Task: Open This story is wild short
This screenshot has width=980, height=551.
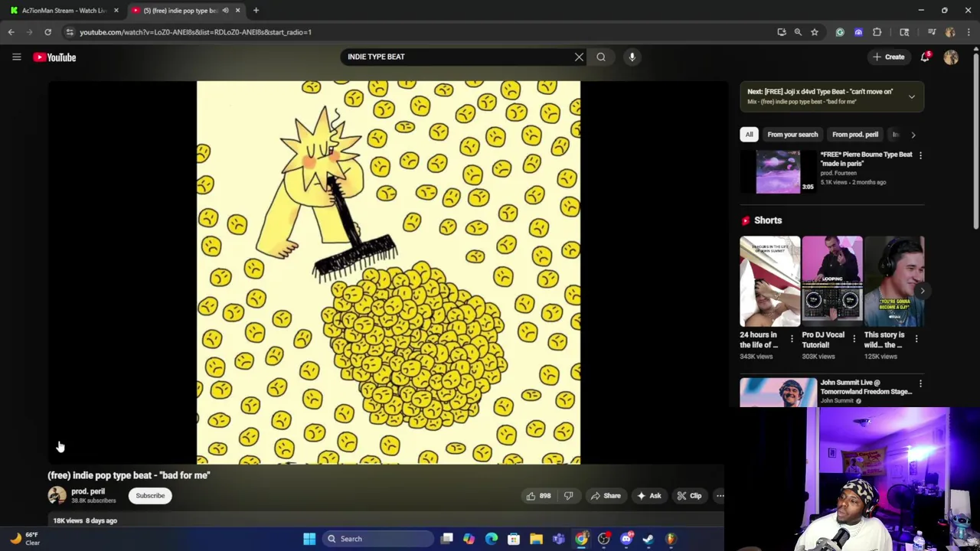Action: click(x=894, y=282)
